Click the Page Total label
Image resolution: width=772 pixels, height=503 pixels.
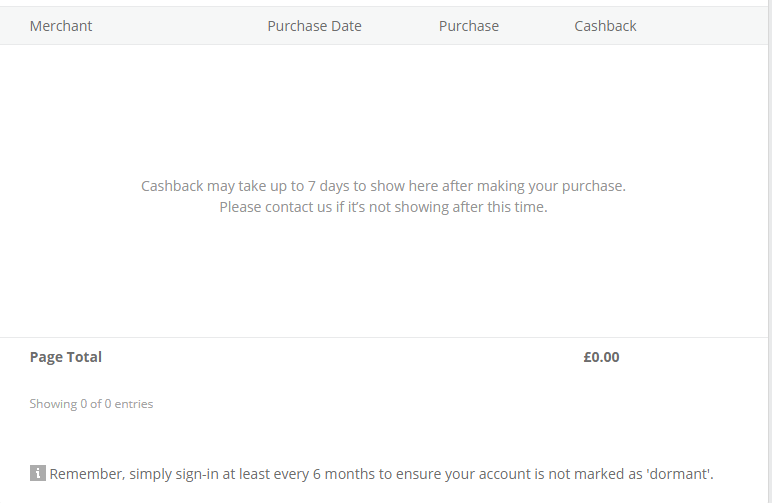point(66,357)
